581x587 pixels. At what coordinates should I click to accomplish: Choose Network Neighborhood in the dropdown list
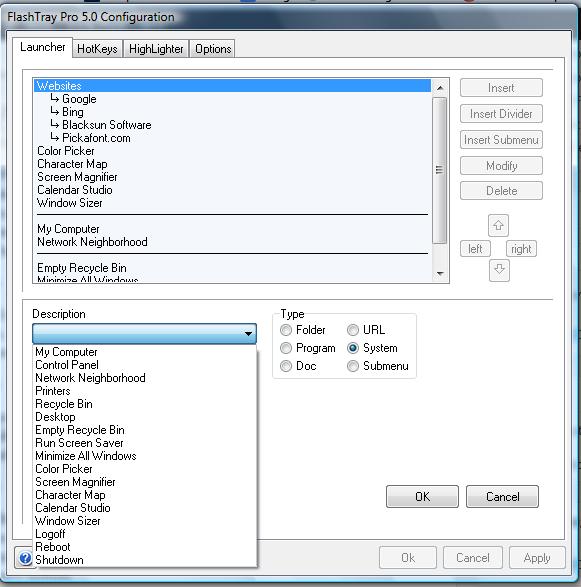145,378
